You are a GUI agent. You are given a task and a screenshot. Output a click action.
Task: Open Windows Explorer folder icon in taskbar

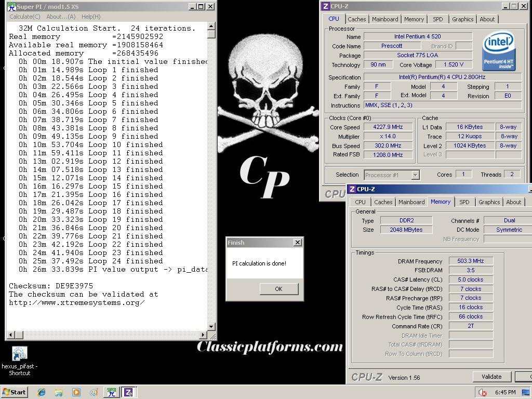(x=59, y=392)
